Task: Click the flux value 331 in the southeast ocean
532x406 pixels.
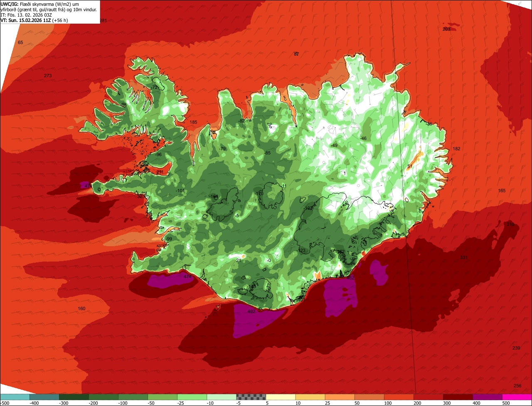Action: 464,258
